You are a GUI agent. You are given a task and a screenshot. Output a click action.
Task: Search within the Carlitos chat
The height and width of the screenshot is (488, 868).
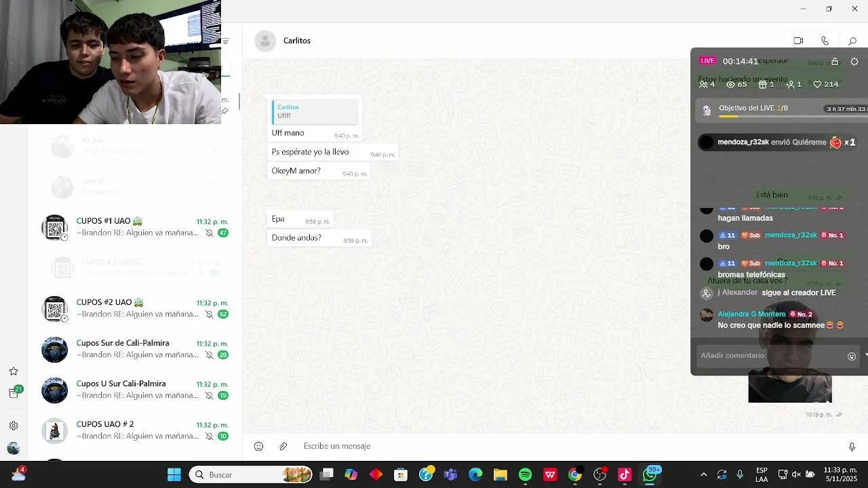[852, 41]
